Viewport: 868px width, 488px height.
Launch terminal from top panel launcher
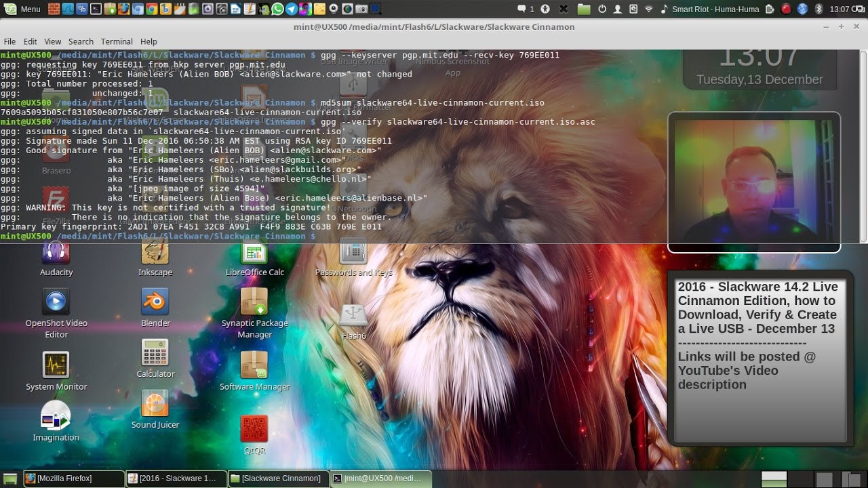pyautogui.click(x=96, y=9)
